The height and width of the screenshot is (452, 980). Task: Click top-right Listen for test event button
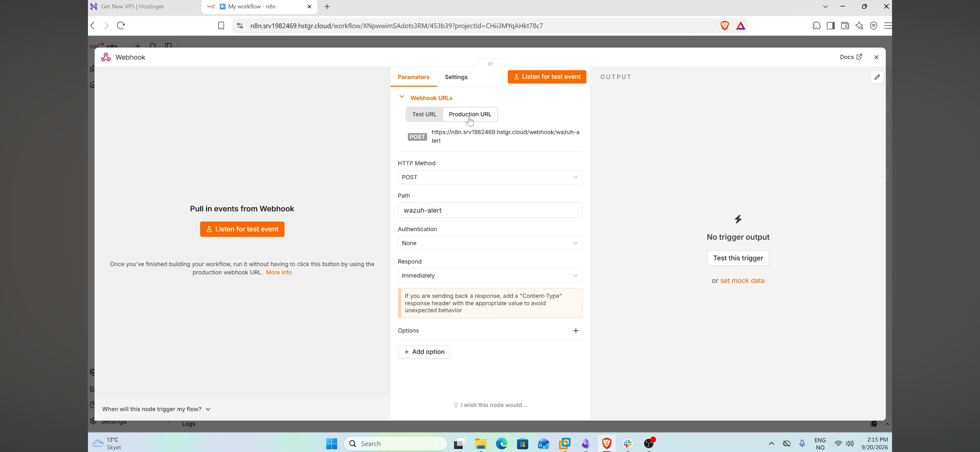tap(547, 76)
